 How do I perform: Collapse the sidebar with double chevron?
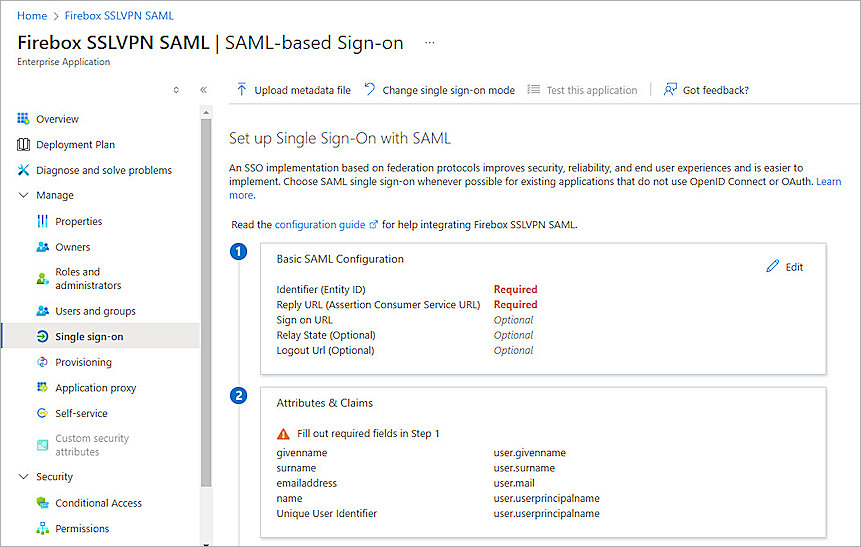(203, 90)
